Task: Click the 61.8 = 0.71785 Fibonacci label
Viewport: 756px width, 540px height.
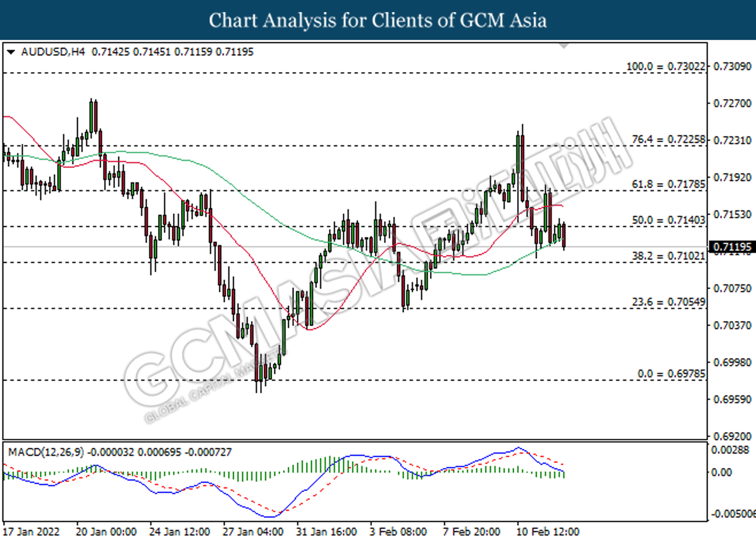Action: (668, 184)
